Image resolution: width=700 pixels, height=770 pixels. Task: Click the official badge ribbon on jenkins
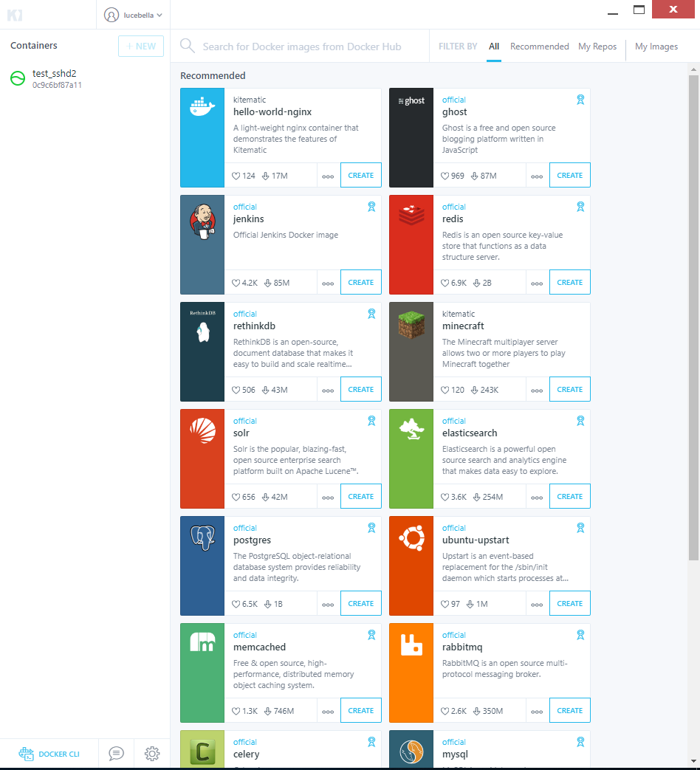point(371,207)
